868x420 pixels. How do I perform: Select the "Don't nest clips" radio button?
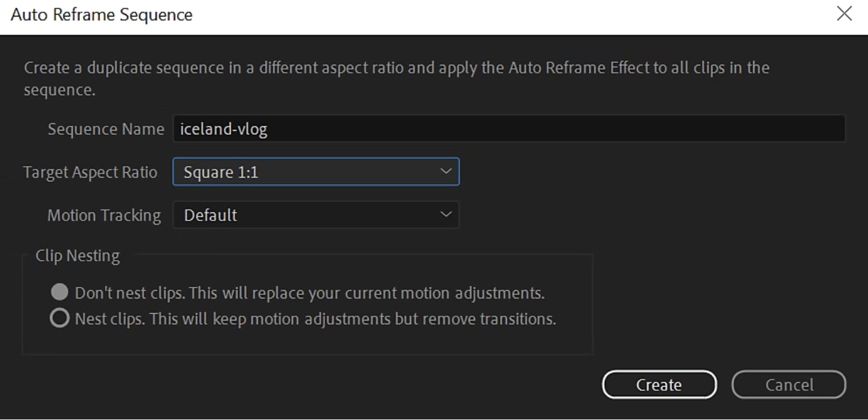(x=59, y=292)
